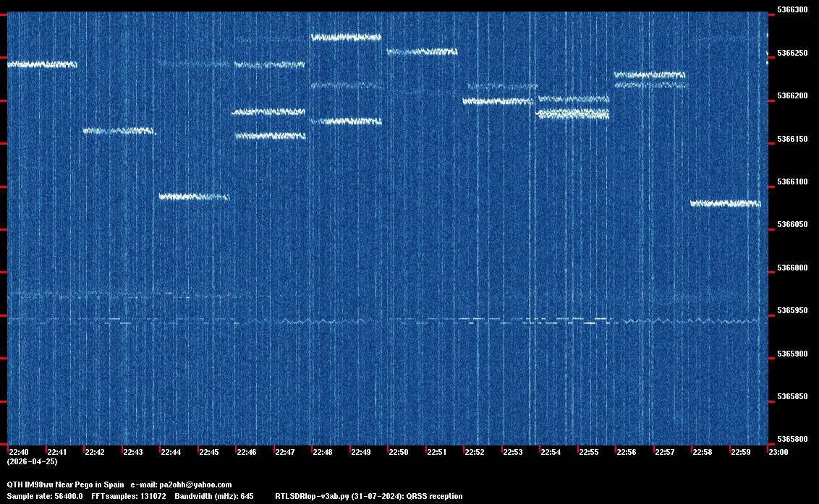The image size is (819, 504).
Task: Select the 22:45 time axis label
Action: (208, 452)
